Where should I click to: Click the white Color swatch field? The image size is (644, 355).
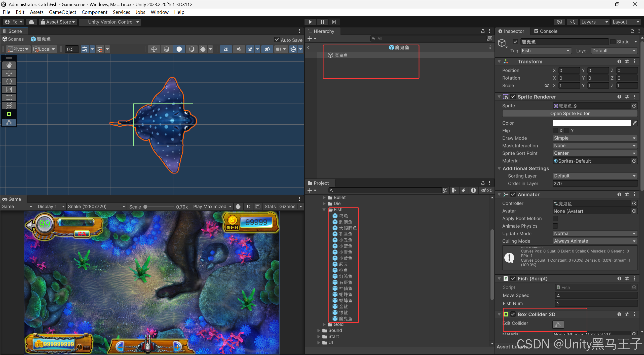click(x=591, y=123)
